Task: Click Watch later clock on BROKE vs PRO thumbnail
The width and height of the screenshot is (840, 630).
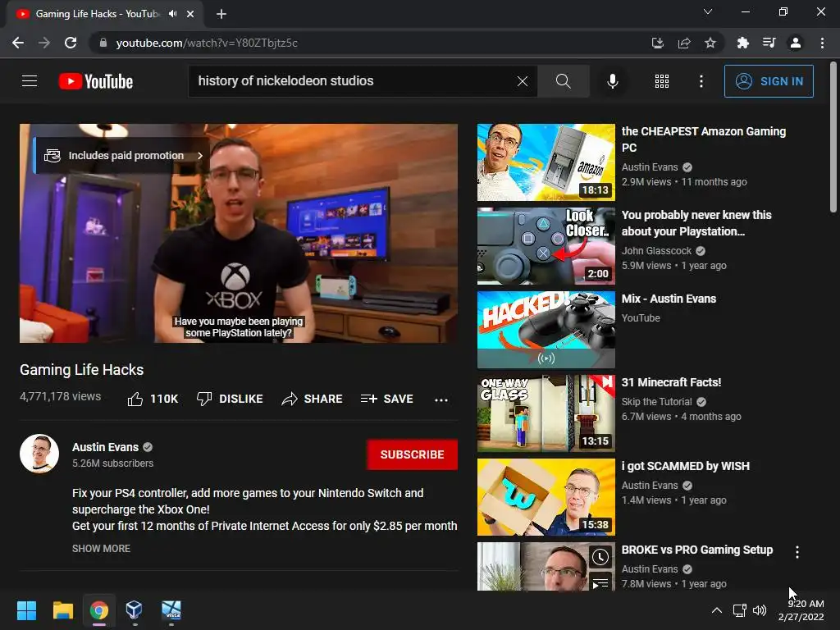Action: click(600, 557)
